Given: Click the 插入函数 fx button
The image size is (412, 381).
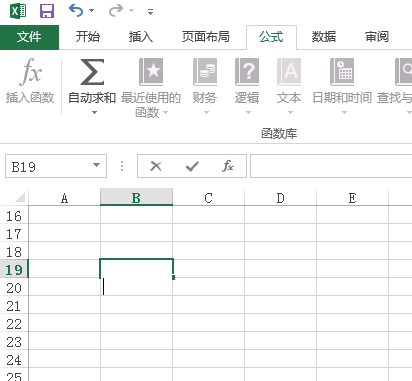Looking at the screenshot, I should (x=30, y=81).
